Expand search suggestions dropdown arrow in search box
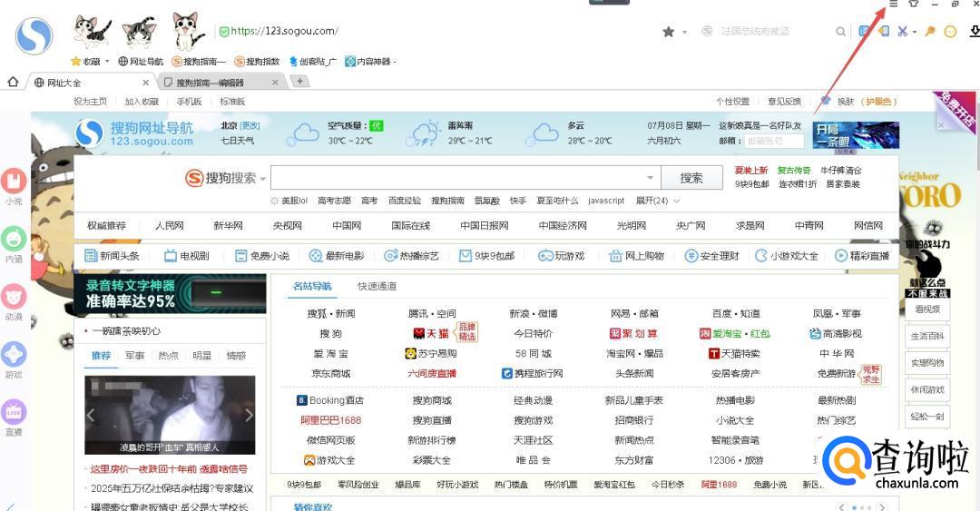The height and width of the screenshot is (511, 980). point(650,178)
